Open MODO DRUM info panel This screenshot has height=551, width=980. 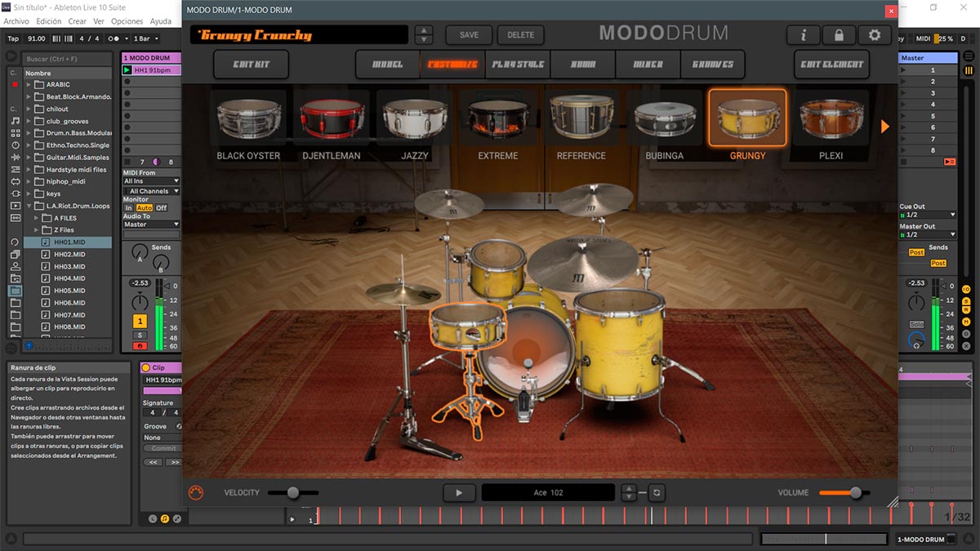click(x=804, y=35)
